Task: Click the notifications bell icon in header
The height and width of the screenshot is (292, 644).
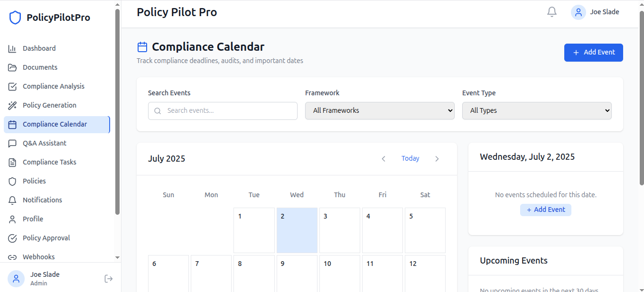Action: pyautogui.click(x=551, y=12)
